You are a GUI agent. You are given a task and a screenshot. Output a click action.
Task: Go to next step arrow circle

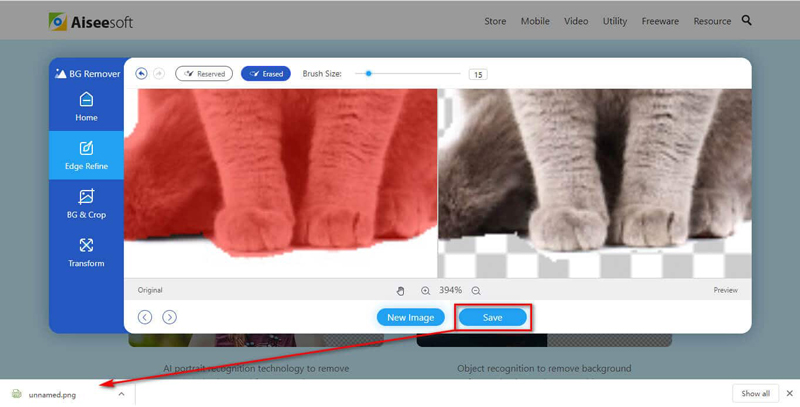pos(169,317)
